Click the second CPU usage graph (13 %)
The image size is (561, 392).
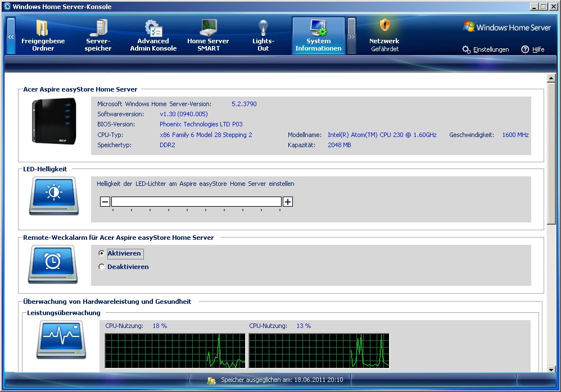click(x=319, y=351)
